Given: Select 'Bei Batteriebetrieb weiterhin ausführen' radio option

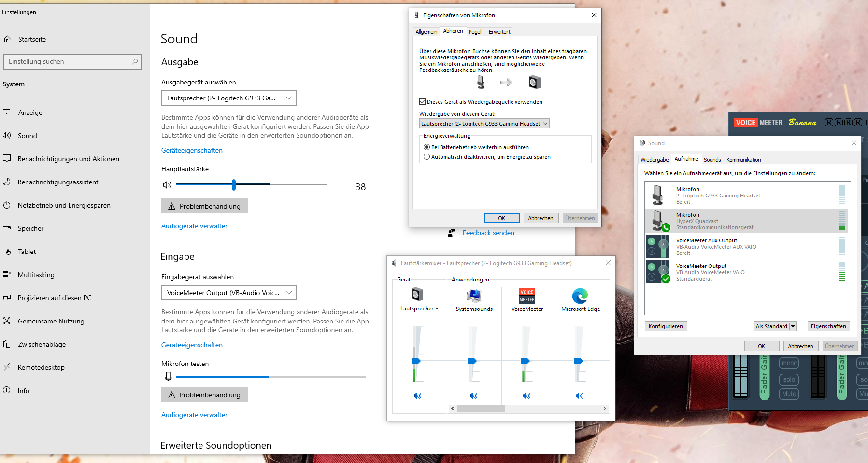Looking at the screenshot, I should coord(427,147).
